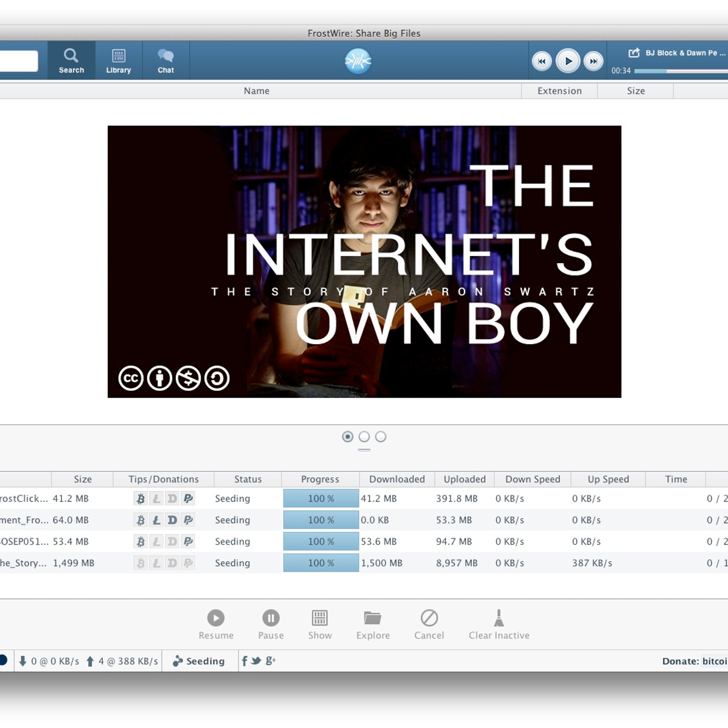Switch to the Library tab
The width and height of the screenshot is (728, 728).
tap(119, 61)
